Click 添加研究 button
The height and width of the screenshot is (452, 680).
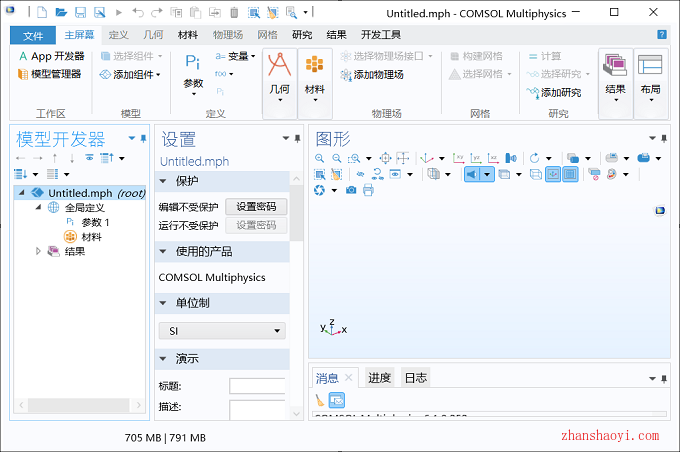(x=554, y=92)
